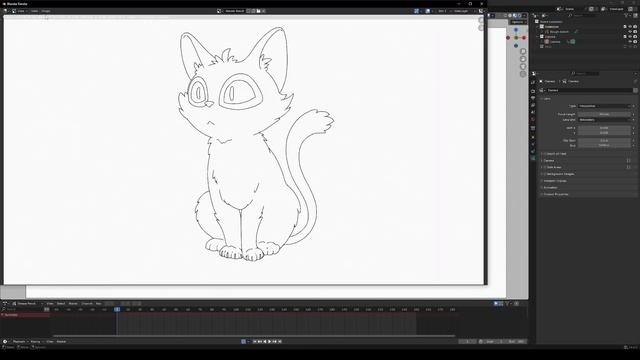Hide Collection in viewport via eye icon
The width and height of the screenshot is (640, 360).
coord(630,27)
